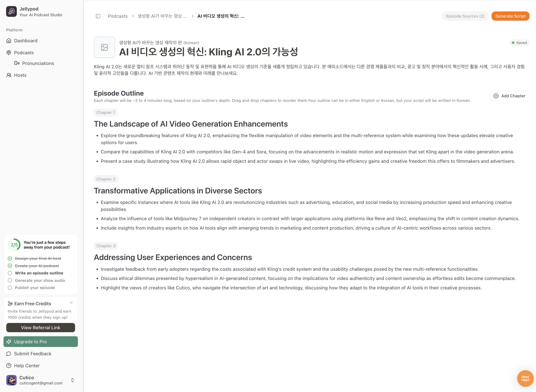Open the Dashboard menu item
The image size is (536, 392).
click(x=41, y=41)
